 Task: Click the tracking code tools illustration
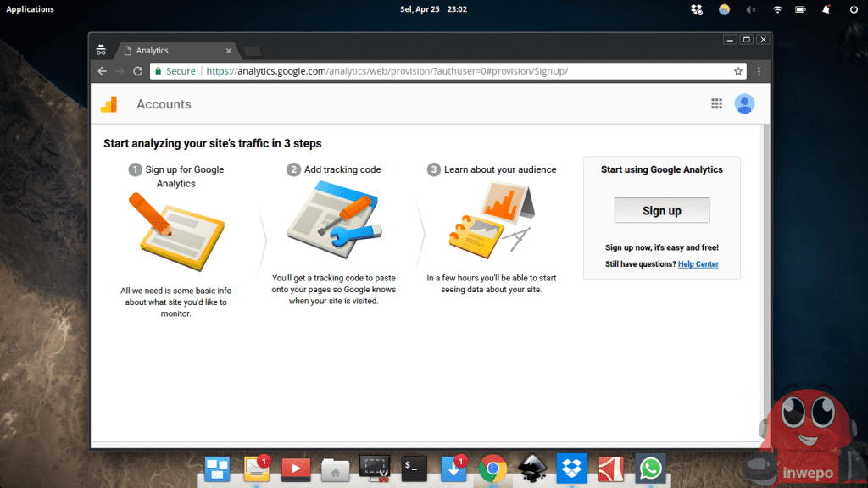pos(334,220)
